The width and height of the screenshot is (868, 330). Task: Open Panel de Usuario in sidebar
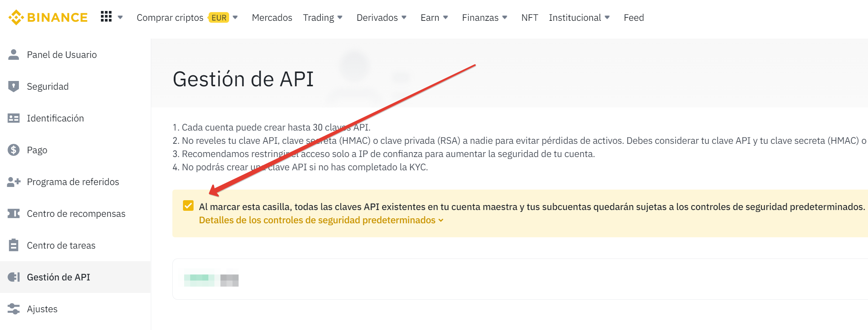[x=62, y=54]
